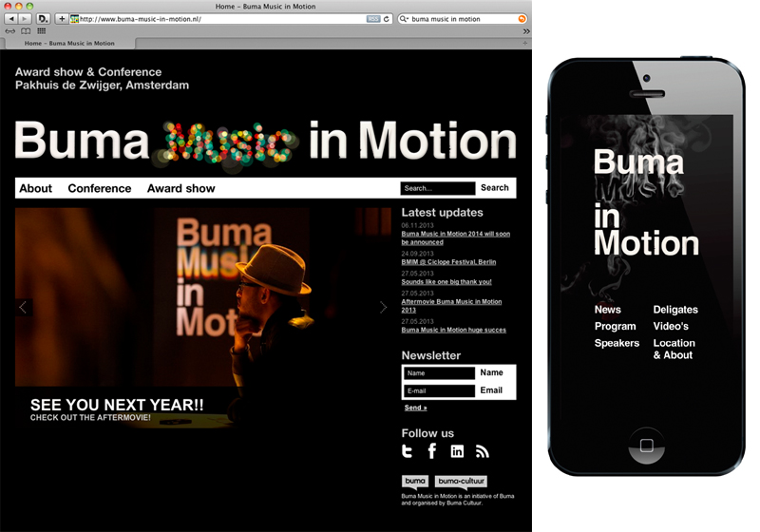Click the site Search... input field
Viewport: 760px width, 532px height.
pos(438,188)
